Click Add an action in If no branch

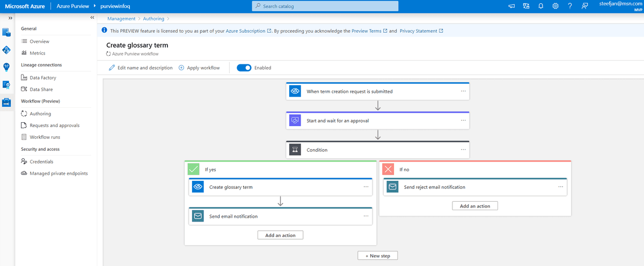[x=475, y=206]
